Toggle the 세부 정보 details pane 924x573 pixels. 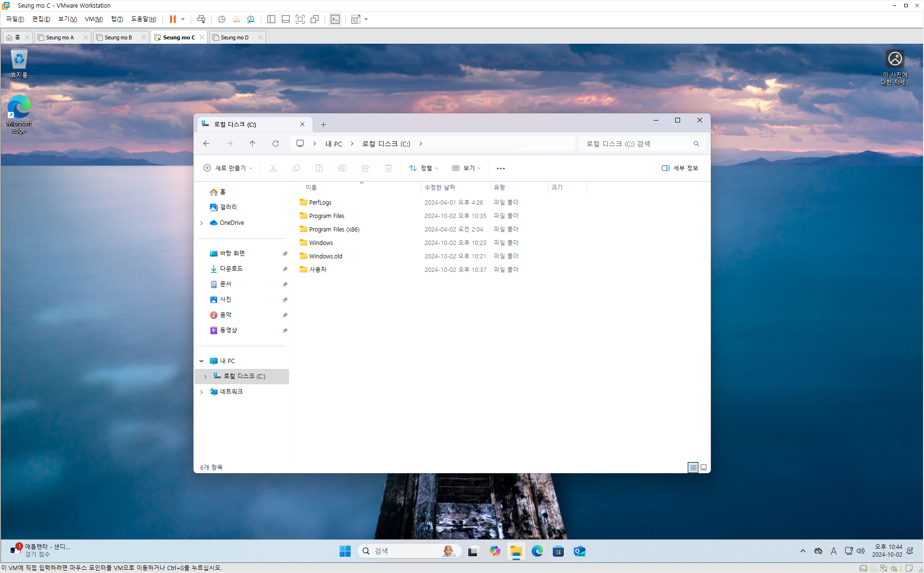click(680, 168)
